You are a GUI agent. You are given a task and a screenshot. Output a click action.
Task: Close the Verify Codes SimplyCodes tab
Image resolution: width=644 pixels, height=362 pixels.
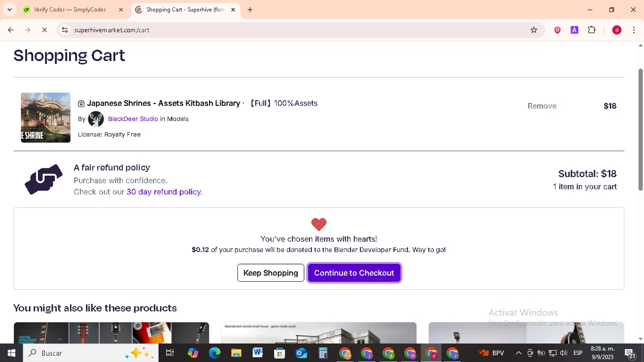point(121,9)
